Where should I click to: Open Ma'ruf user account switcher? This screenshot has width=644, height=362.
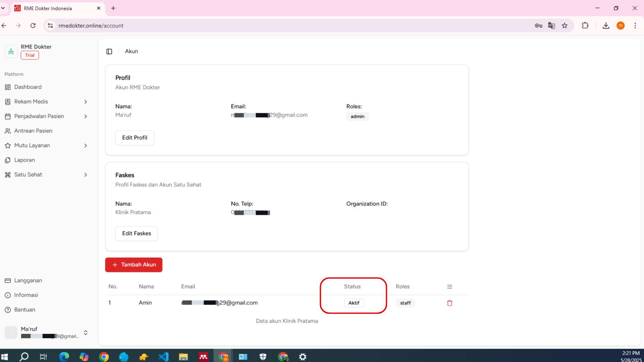[86, 333]
